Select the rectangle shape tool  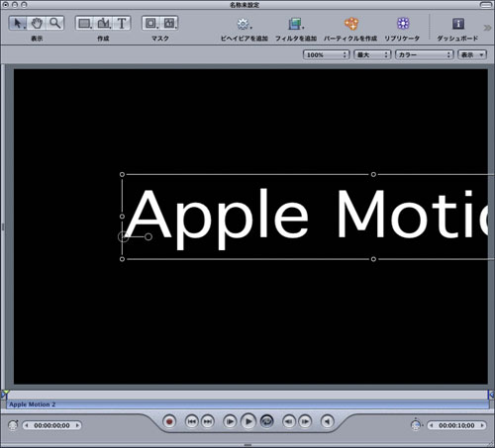[x=85, y=23]
